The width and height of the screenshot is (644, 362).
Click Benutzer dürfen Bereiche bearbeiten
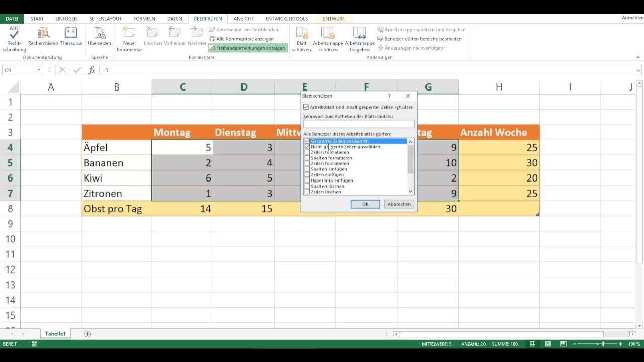click(420, 39)
